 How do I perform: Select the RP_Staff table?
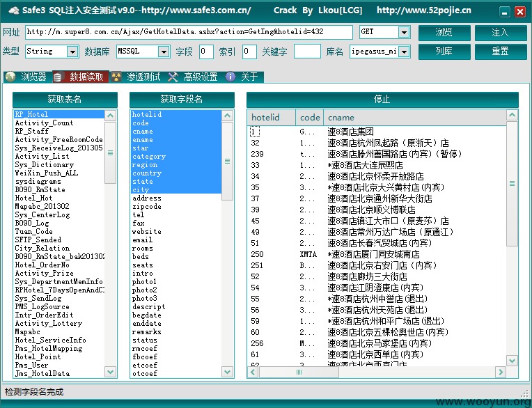(x=59, y=131)
